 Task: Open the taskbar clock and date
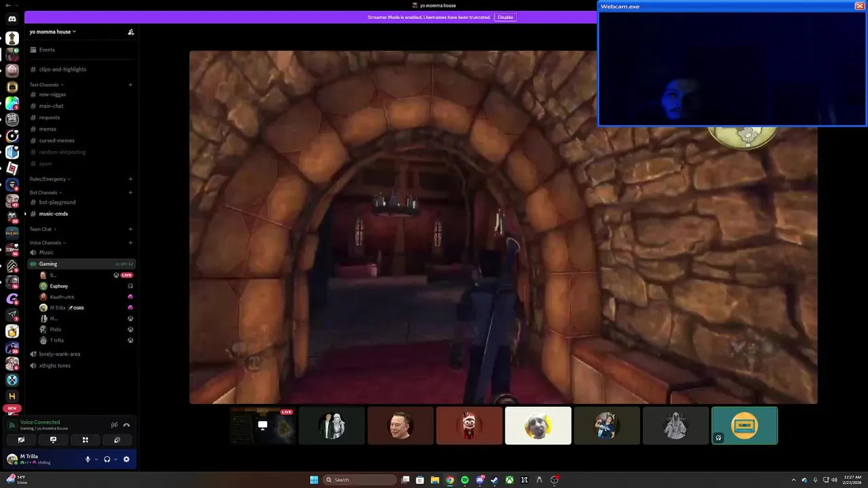point(852,480)
